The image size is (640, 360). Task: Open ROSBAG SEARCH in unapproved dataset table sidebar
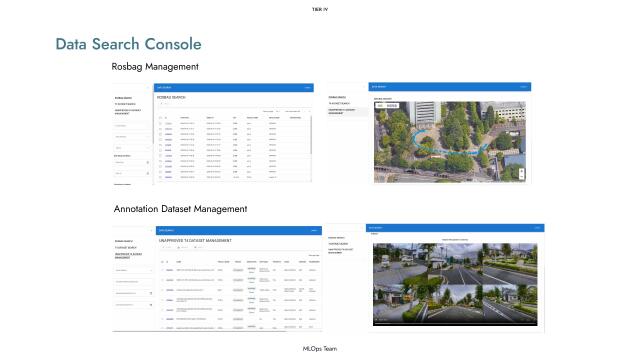click(124, 241)
